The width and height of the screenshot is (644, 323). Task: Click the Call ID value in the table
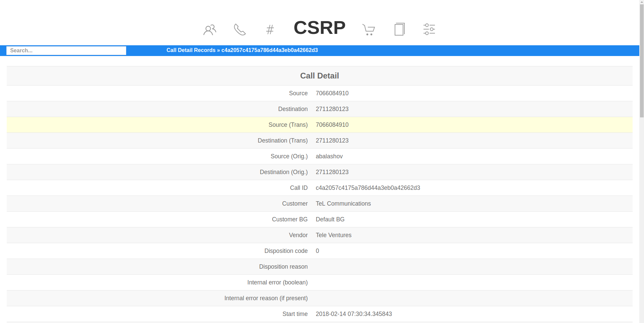[367, 188]
